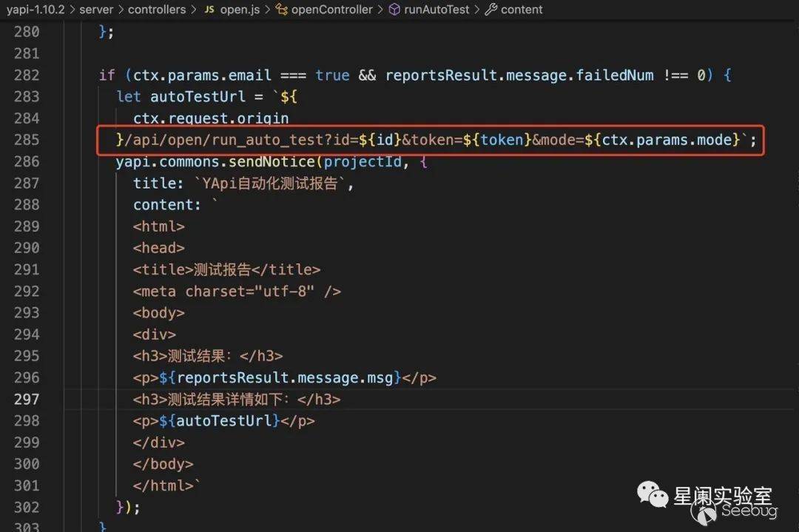Click 'reportsResult.message.msg' on line 296

[285, 377]
